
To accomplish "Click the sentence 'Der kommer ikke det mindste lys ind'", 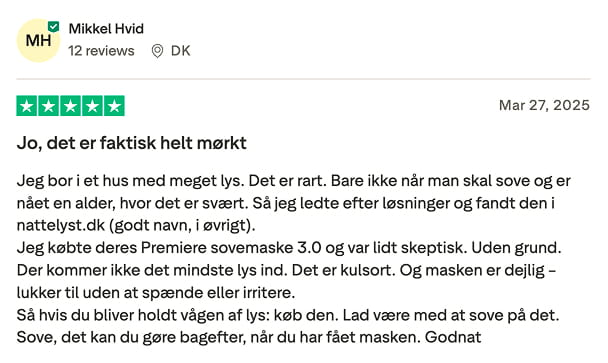I will [x=152, y=270].
